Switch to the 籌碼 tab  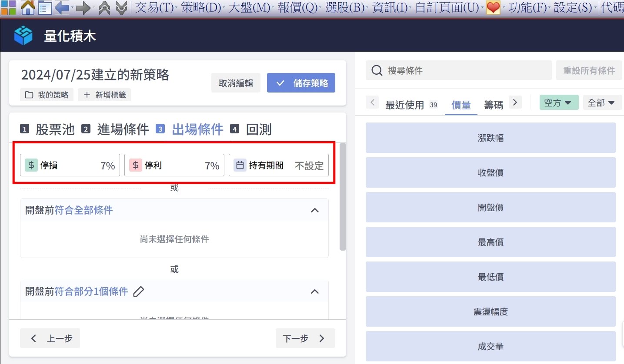click(494, 105)
